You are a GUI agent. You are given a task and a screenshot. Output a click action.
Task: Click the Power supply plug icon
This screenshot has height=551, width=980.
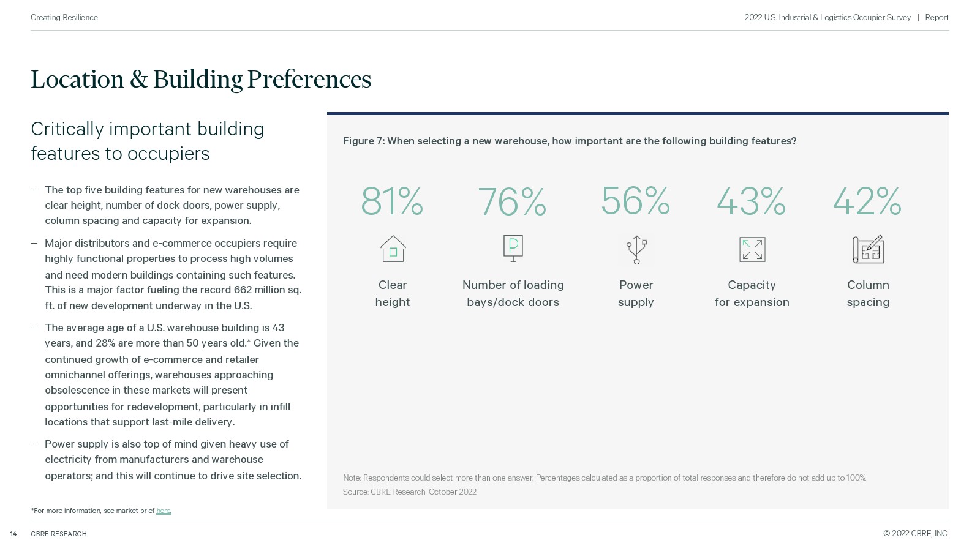(x=636, y=250)
